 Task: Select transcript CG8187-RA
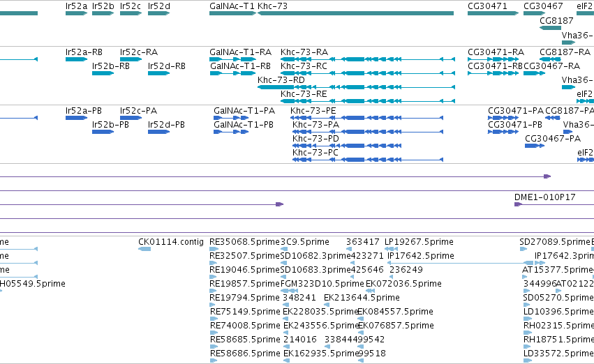pyautogui.click(x=565, y=52)
